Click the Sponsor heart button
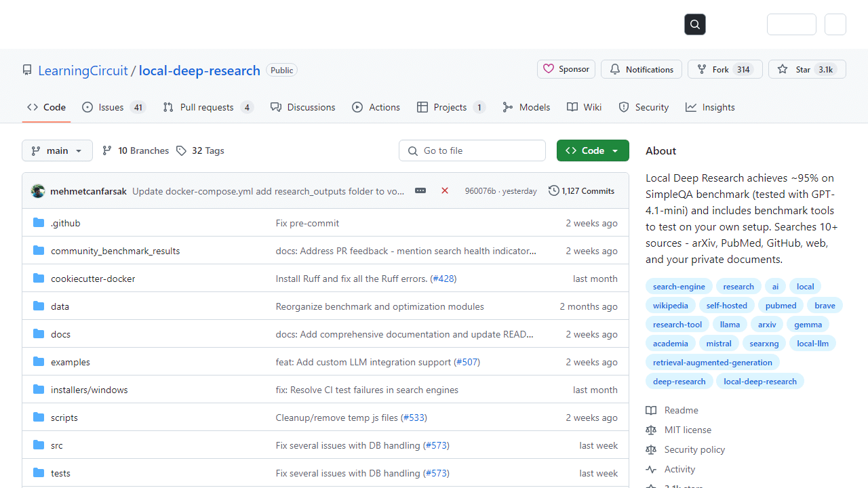The width and height of the screenshot is (868, 488). pos(566,69)
